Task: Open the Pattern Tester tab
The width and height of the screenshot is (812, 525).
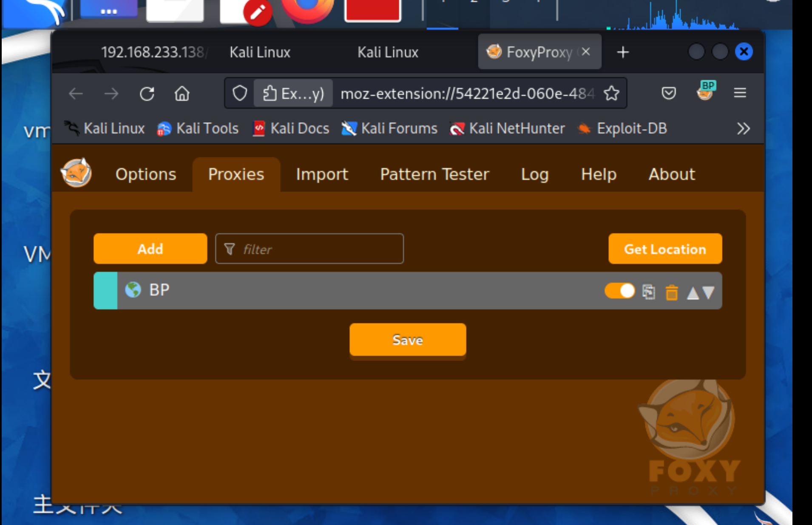Action: tap(434, 174)
